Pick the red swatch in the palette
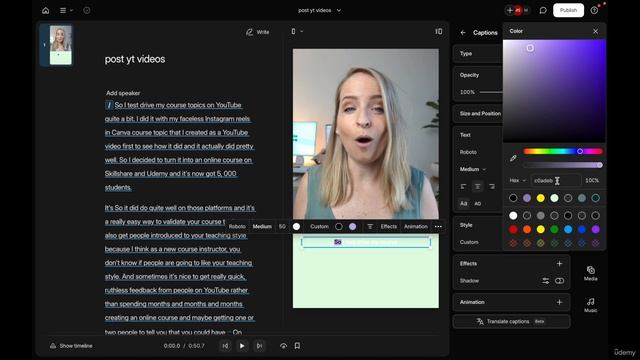Screen dimensions: 640x360 tap(513, 229)
